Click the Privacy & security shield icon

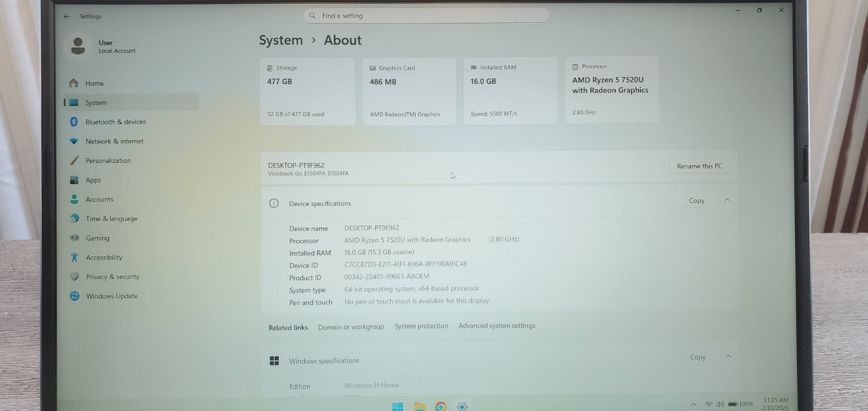(x=75, y=276)
